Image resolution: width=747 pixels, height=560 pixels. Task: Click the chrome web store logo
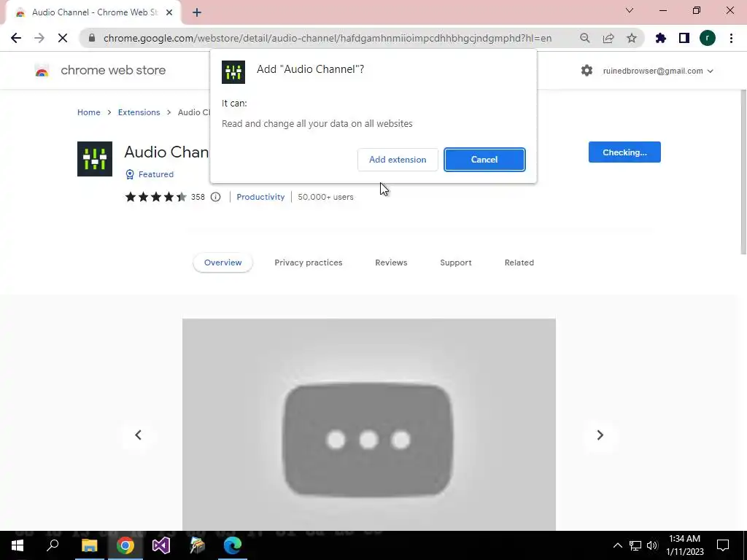point(101,70)
